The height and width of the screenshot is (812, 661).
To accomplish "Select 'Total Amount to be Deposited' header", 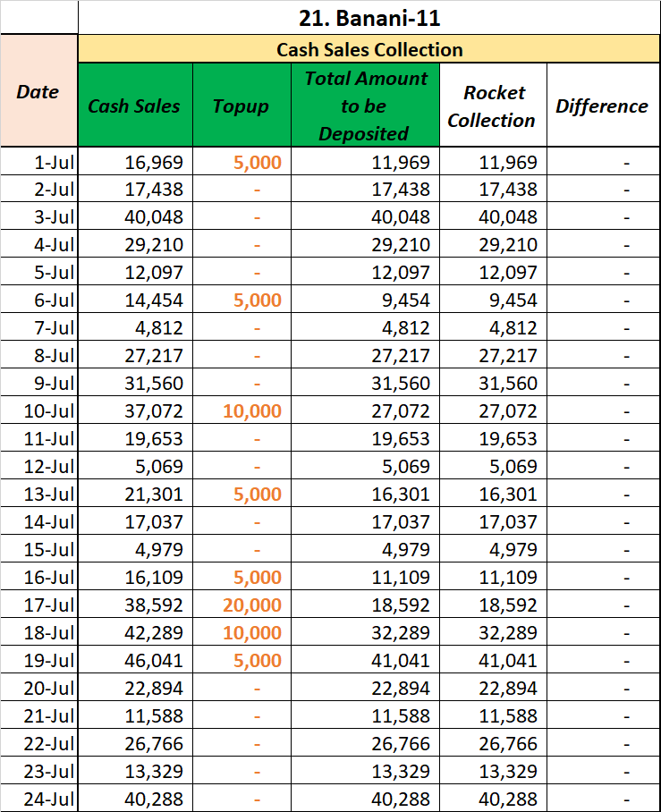I will 365,106.
